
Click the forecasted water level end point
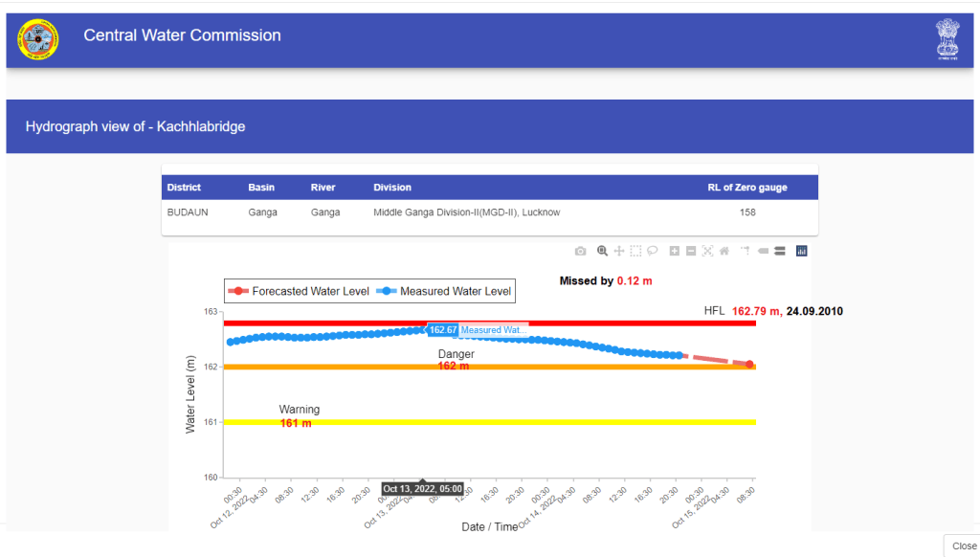click(x=749, y=365)
